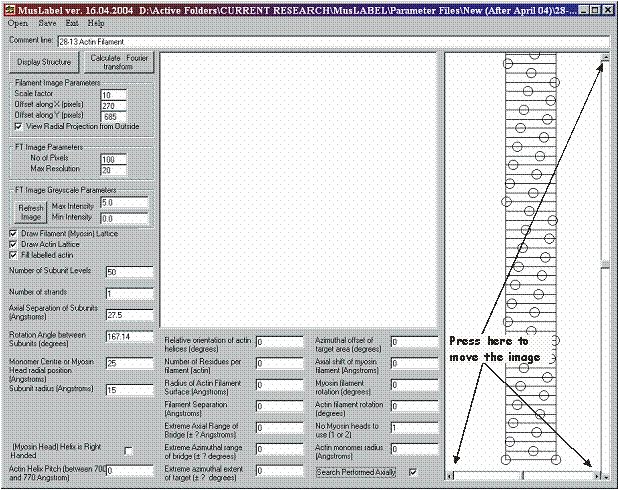The height and width of the screenshot is (490, 618).
Task: Click Relative orientation of actin helices field
Action: (x=279, y=342)
